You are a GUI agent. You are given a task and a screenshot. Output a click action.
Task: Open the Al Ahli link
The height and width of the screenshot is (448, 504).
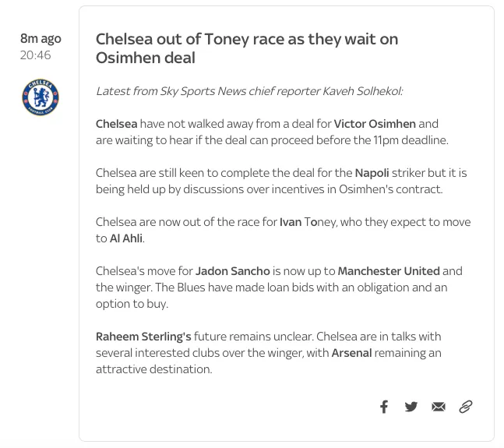pos(126,238)
